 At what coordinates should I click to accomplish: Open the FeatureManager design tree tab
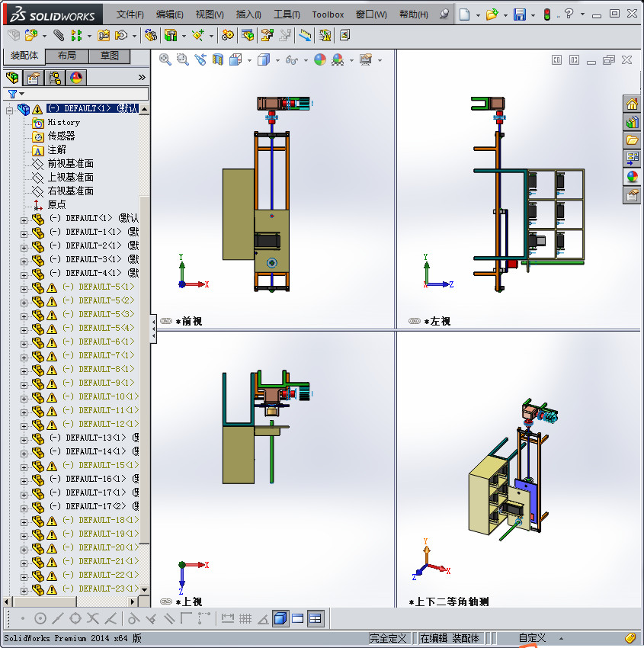[12, 77]
